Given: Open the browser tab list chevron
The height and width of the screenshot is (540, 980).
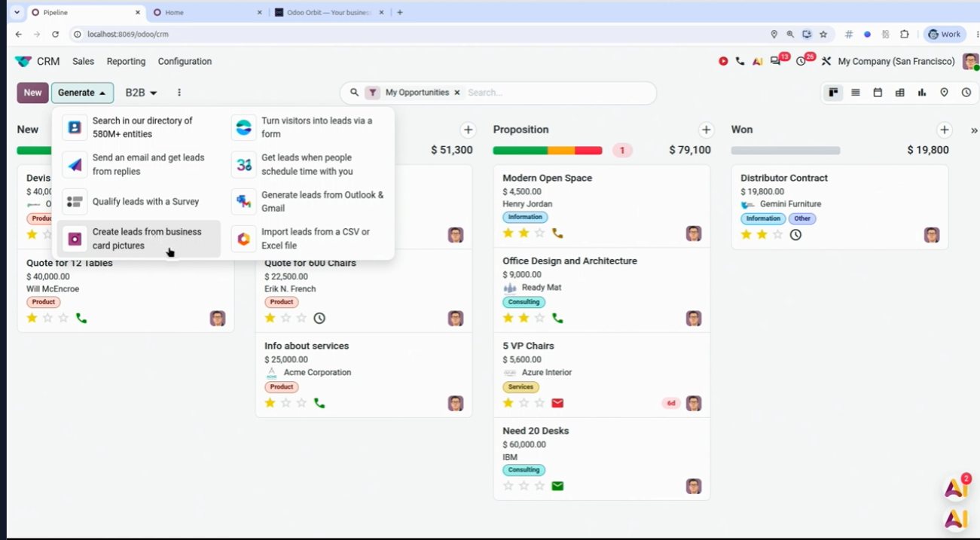Looking at the screenshot, I should (17, 12).
